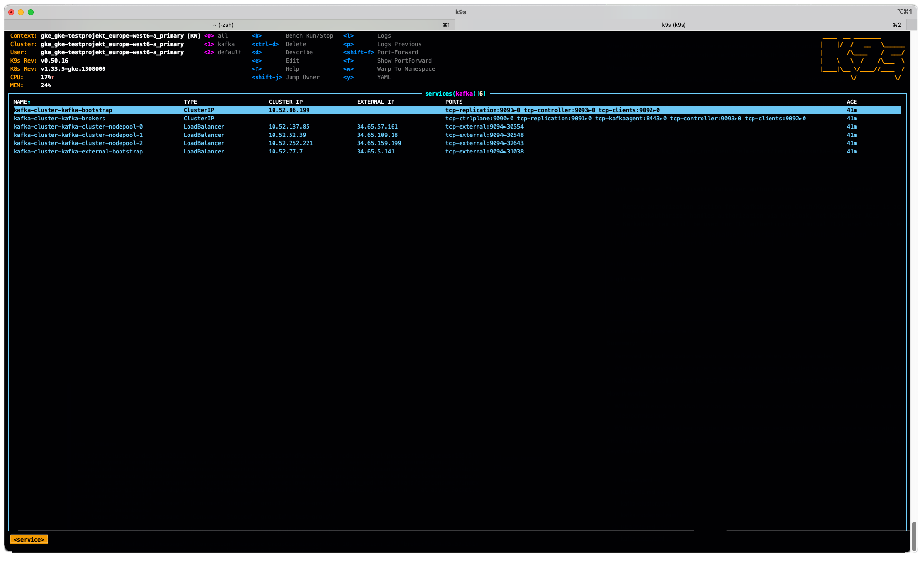
Task: Click the TYPE column header
Action: (190, 102)
